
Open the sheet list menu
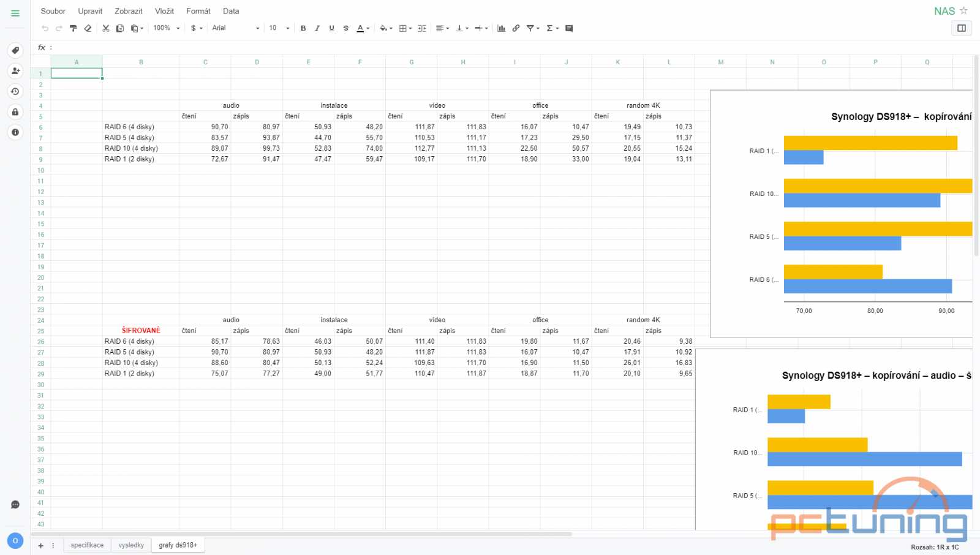pos(53,545)
